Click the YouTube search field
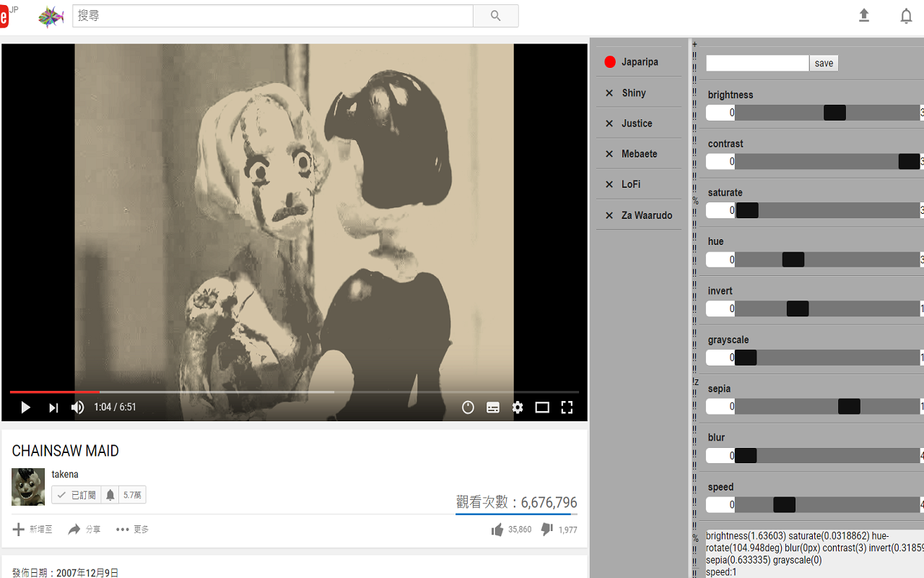Image resolution: width=924 pixels, height=578 pixels. [x=273, y=16]
